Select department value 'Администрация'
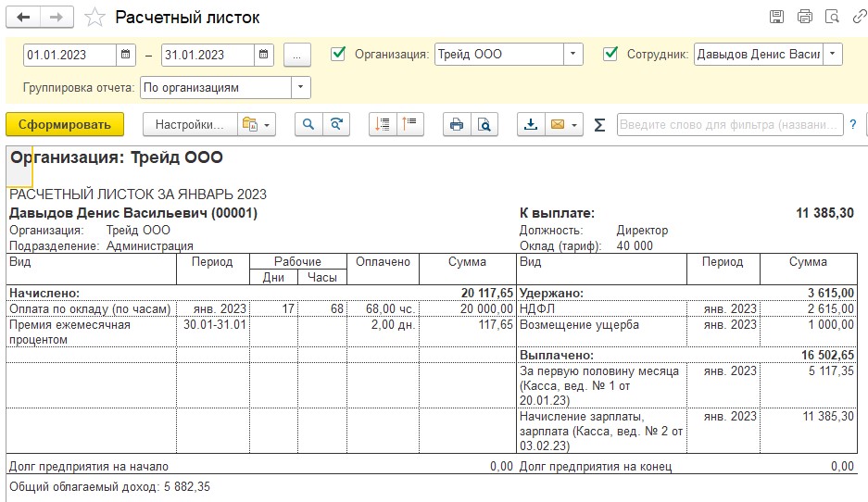Screen dimensions: 868x502 149,245
